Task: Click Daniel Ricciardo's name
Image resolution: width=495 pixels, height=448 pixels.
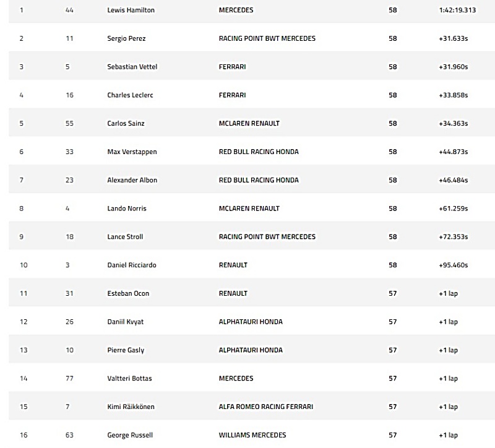Action: click(x=132, y=265)
